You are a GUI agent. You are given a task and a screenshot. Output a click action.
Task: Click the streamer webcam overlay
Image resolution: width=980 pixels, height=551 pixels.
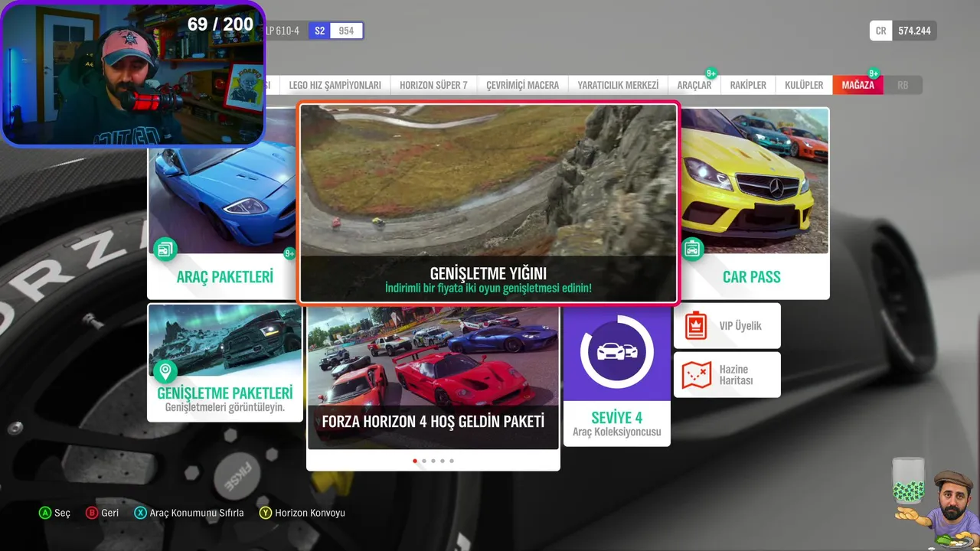[x=133, y=73]
